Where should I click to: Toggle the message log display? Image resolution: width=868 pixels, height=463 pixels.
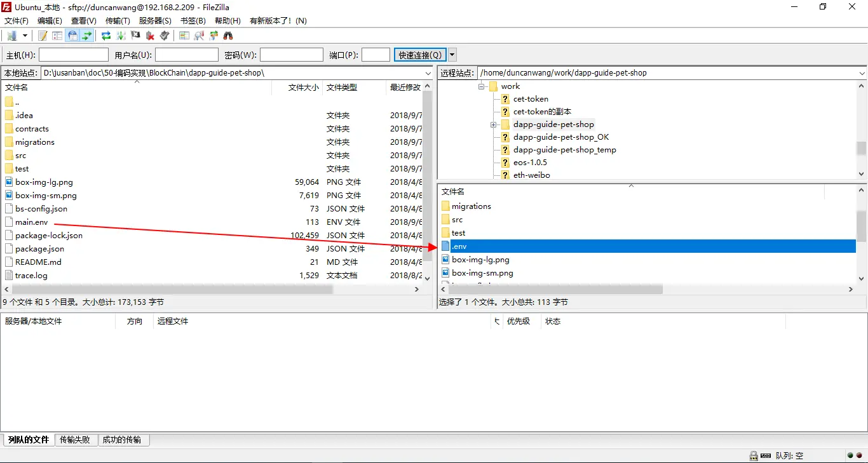[43, 36]
